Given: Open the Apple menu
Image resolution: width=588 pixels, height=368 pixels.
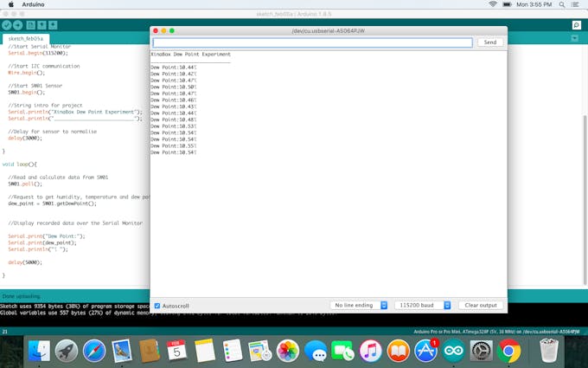Looking at the screenshot, I should (x=11, y=4).
